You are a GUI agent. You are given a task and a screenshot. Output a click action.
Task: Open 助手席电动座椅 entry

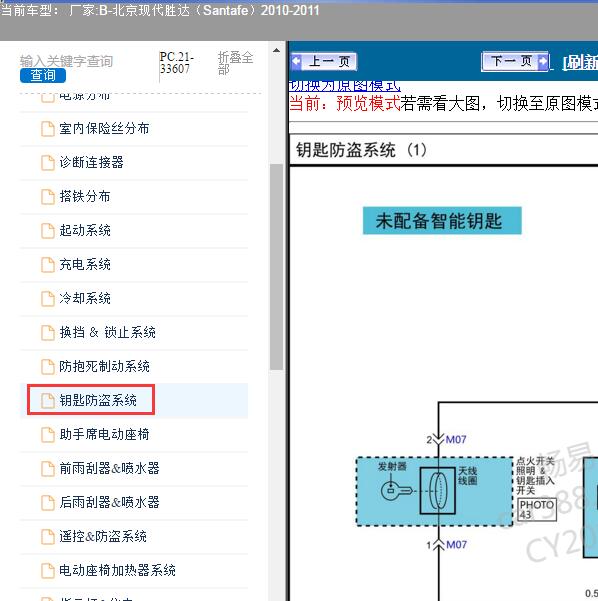pos(104,434)
